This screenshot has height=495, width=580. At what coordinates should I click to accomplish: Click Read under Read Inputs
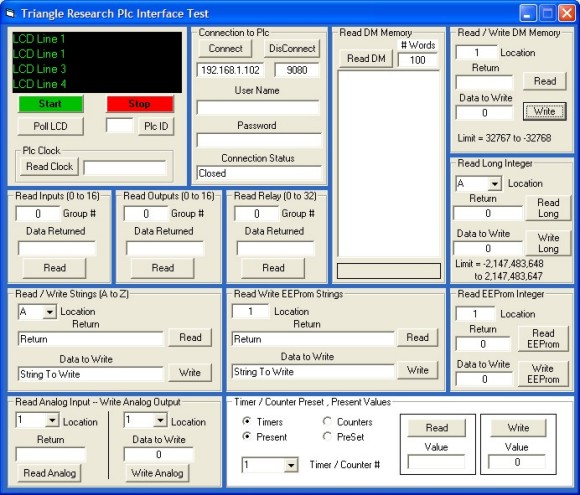tap(54, 268)
